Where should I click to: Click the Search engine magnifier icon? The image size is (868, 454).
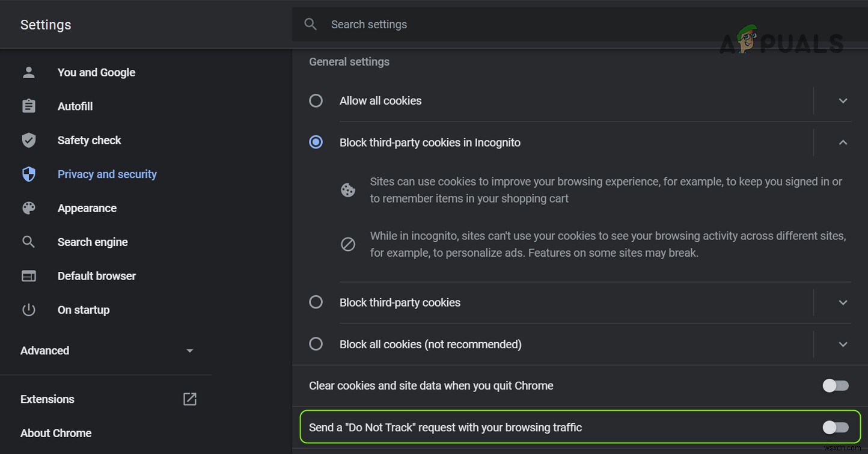click(x=28, y=242)
